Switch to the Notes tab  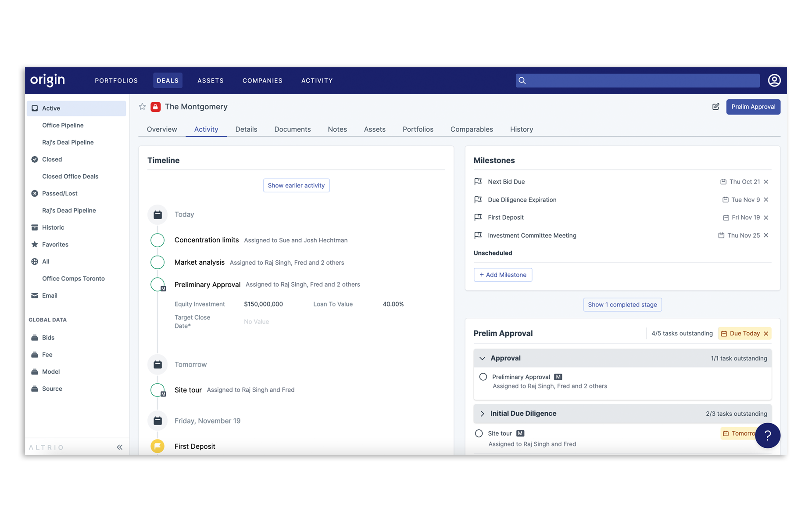337,129
